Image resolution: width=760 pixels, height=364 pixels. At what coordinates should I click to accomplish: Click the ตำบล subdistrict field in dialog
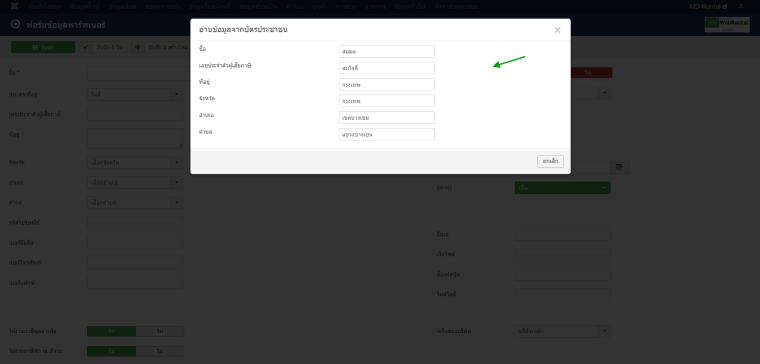[387, 134]
